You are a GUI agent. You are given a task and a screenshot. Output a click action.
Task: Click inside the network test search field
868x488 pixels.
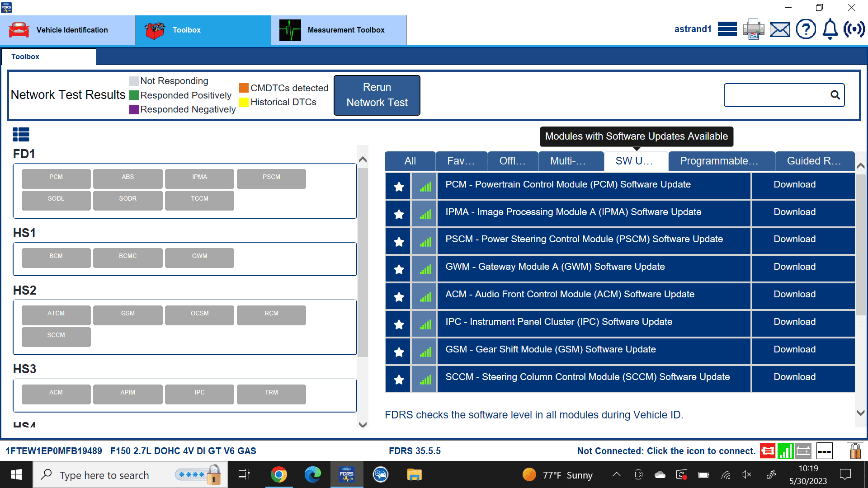(x=778, y=95)
